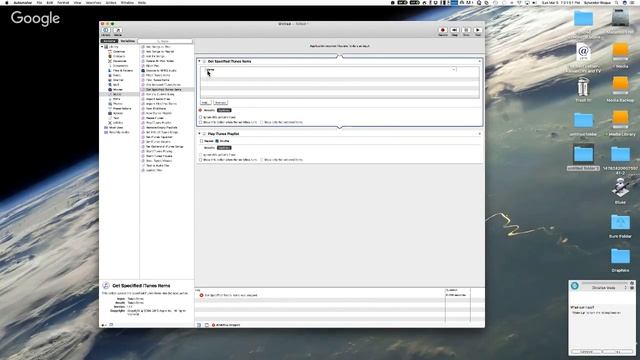Click the Calendar category icon in the library

pyautogui.click(x=110, y=51)
